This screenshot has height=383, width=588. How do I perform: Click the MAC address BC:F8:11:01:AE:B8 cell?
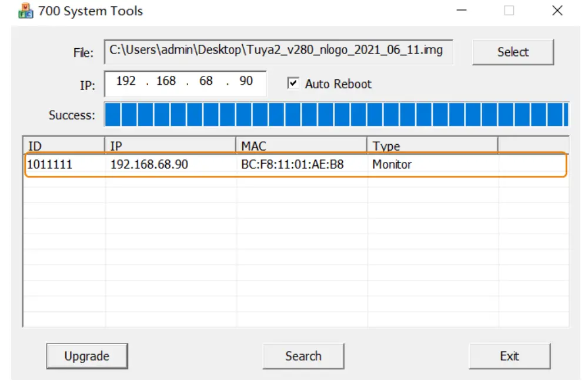pyautogui.click(x=292, y=165)
